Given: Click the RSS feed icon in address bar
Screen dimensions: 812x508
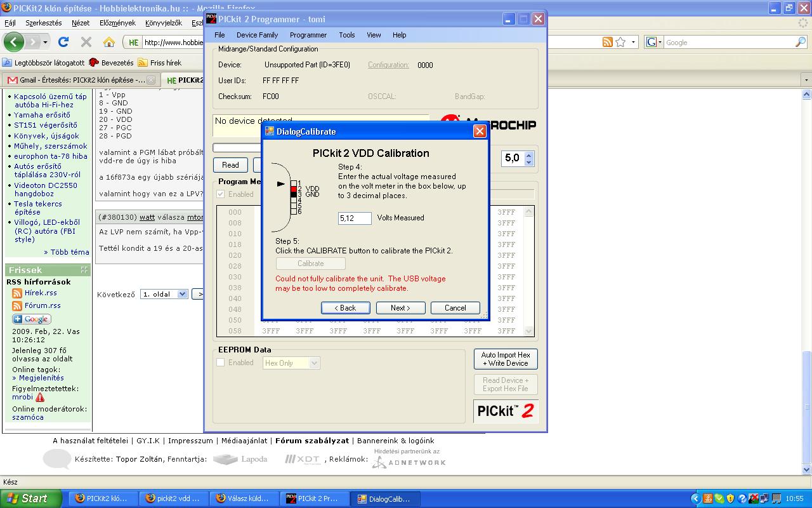Looking at the screenshot, I should pos(608,42).
